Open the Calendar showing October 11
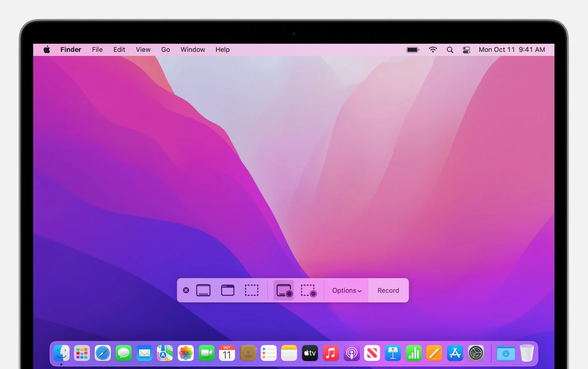 coord(227,353)
